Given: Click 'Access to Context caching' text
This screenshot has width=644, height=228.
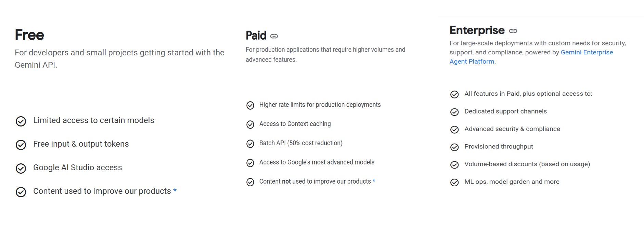Looking at the screenshot, I should click(295, 124).
